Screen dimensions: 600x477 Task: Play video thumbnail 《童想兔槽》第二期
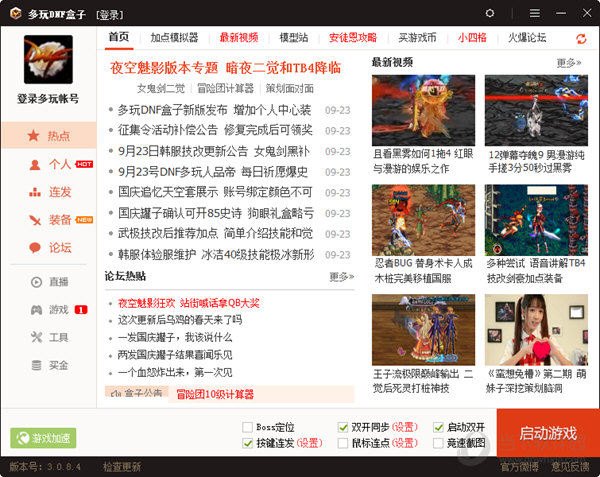click(536, 330)
